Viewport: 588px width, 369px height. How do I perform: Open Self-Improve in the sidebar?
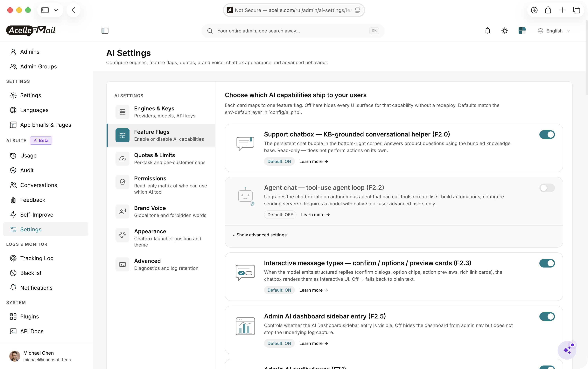pyautogui.click(x=46, y=214)
